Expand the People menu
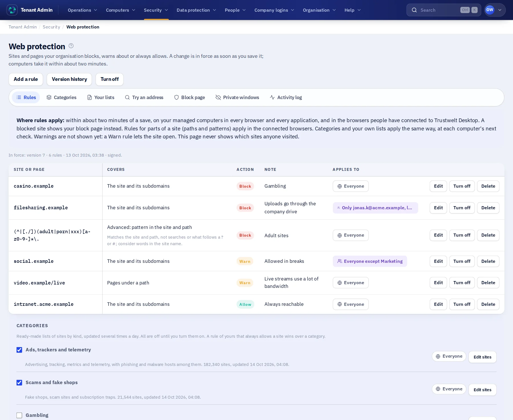The image size is (513, 420). coord(235,10)
